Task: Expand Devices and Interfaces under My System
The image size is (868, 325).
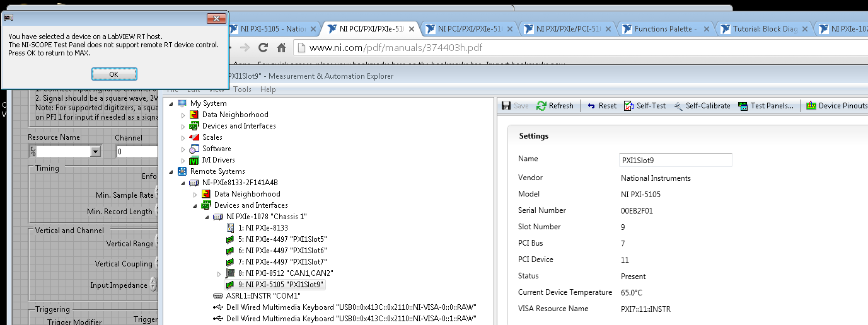Action: click(183, 126)
